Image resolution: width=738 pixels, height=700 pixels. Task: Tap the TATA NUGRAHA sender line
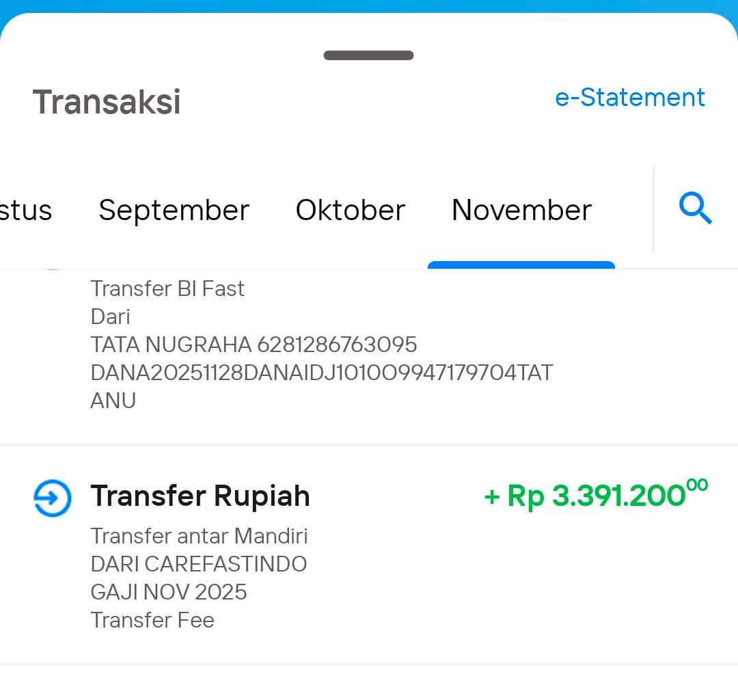click(x=254, y=345)
